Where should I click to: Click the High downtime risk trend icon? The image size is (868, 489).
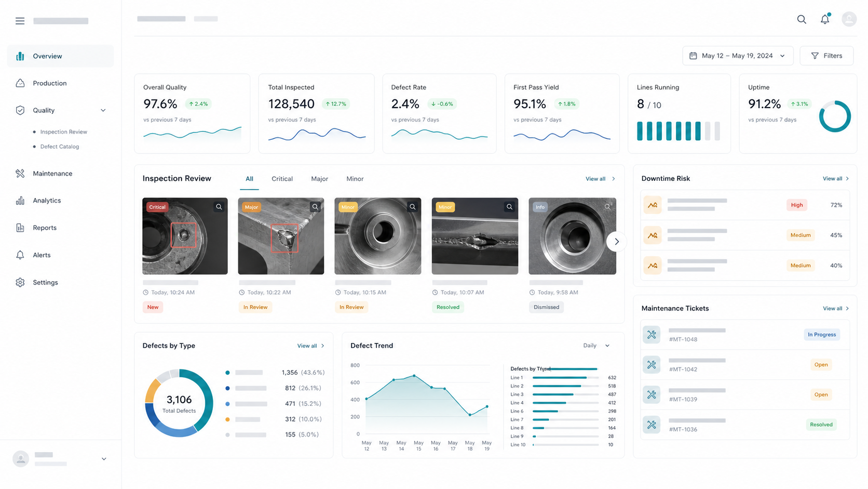click(x=653, y=205)
